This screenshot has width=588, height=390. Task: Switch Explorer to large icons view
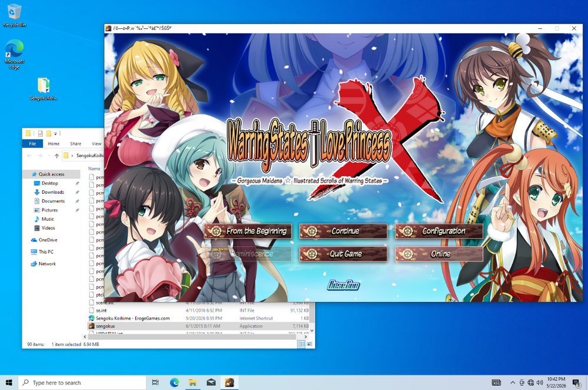point(309,344)
